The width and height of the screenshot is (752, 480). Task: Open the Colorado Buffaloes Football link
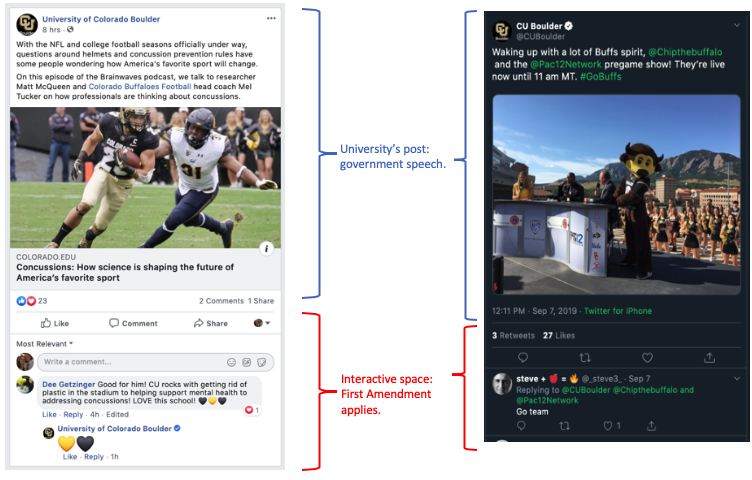(140, 87)
